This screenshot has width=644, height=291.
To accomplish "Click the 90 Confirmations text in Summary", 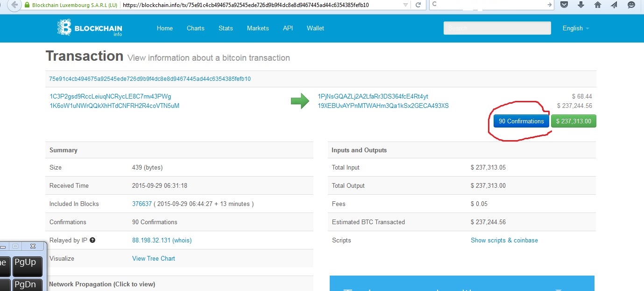I will click(x=155, y=222).
